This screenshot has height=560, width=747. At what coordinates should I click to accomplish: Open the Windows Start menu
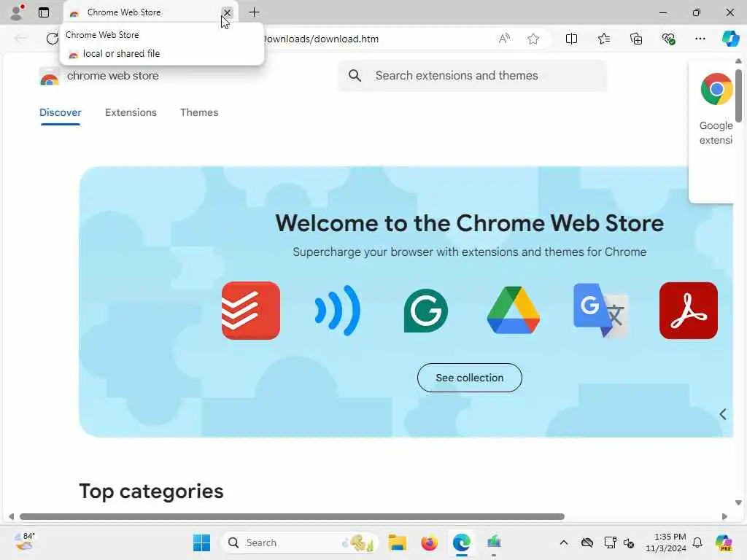[x=201, y=542]
